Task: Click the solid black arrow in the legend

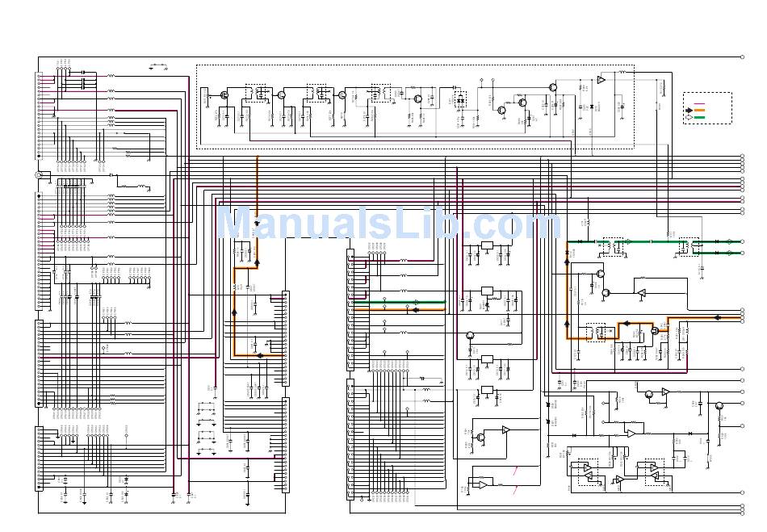Action: click(689, 110)
